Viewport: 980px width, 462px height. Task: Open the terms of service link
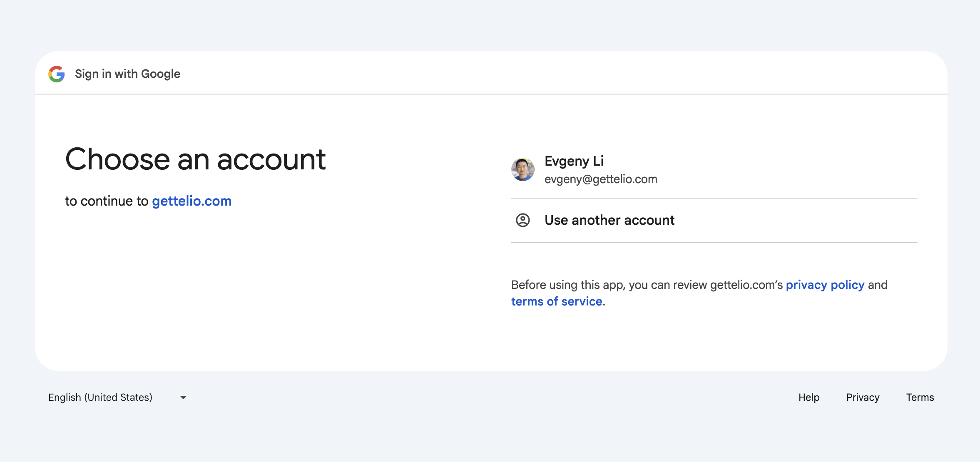tap(557, 301)
